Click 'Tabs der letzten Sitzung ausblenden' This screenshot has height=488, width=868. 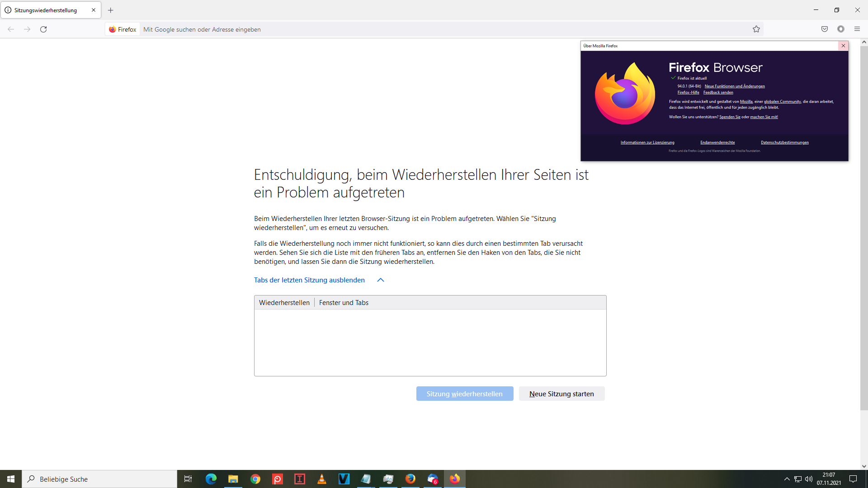(309, 280)
